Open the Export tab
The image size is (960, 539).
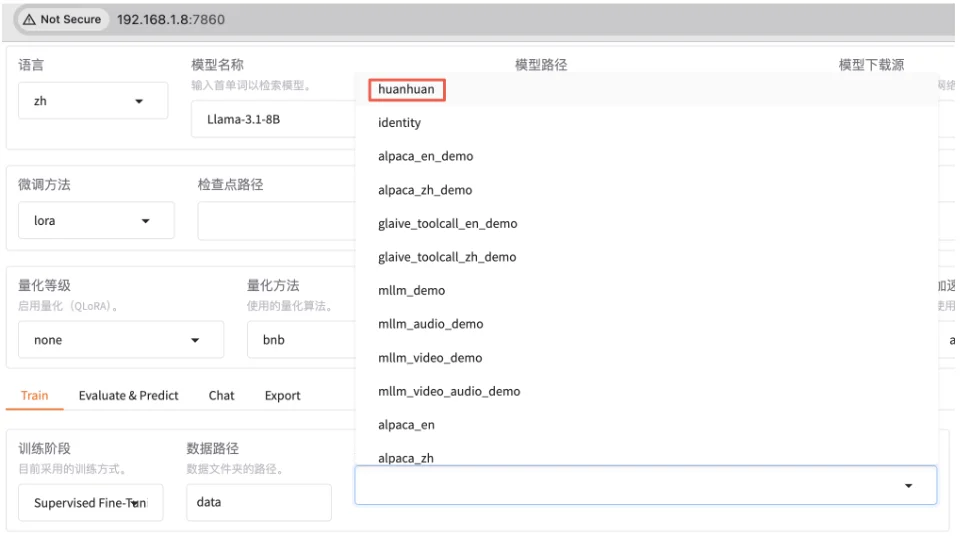click(282, 396)
